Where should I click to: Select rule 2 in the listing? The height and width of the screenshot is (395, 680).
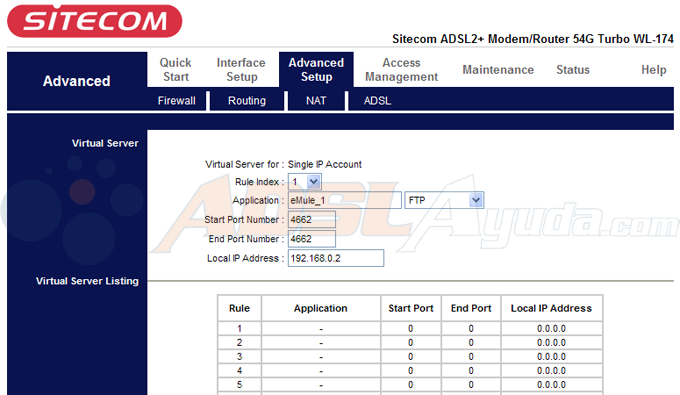[x=239, y=343]
